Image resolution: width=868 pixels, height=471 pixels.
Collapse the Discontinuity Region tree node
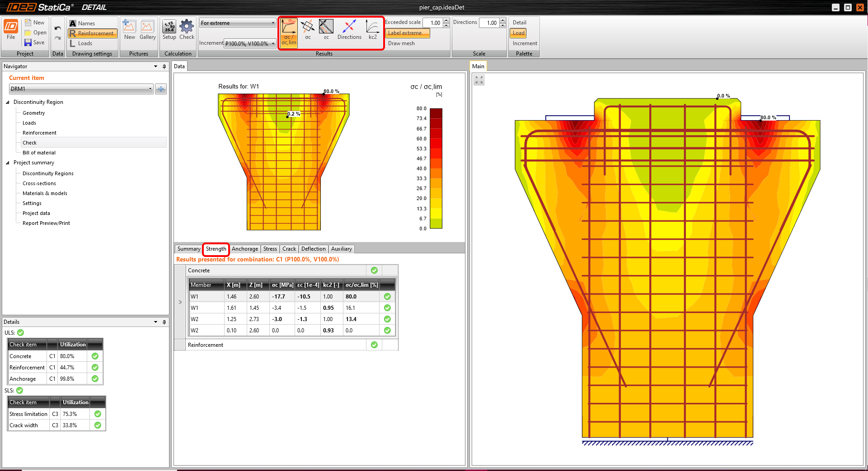[x=8, y=102]
